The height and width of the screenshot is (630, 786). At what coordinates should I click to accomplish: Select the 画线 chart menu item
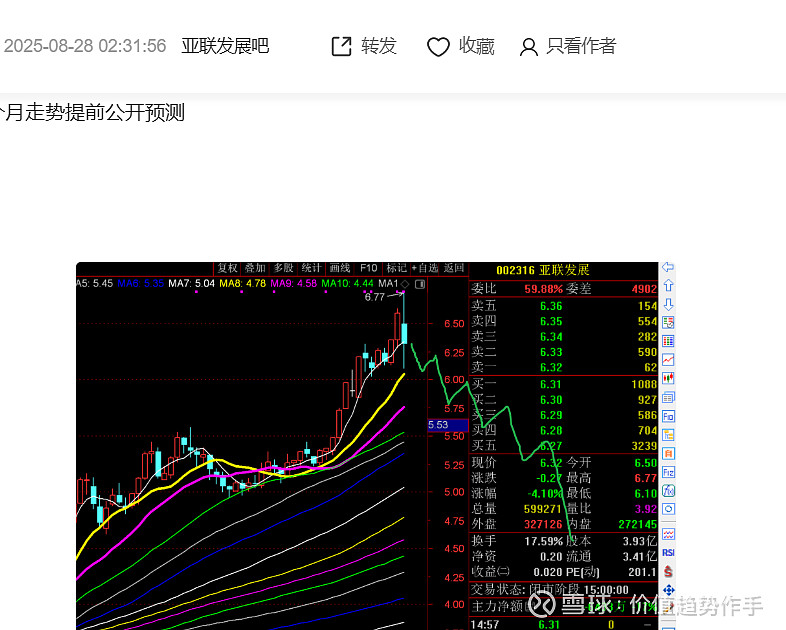point(339,268)
